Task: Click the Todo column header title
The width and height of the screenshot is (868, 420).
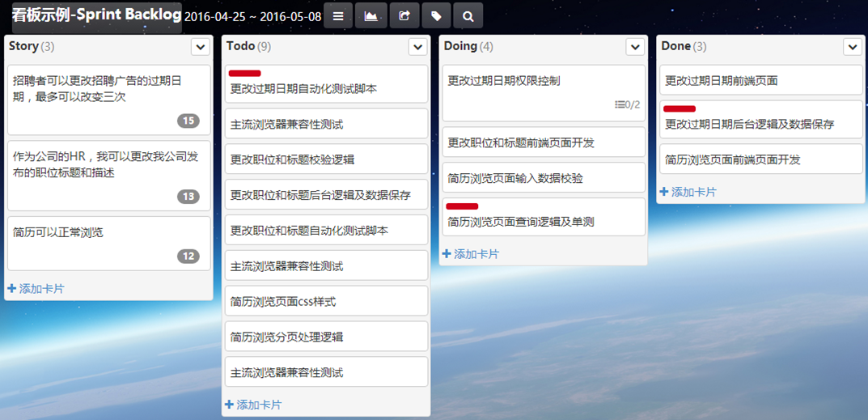Action: click(x=241, y=47)
